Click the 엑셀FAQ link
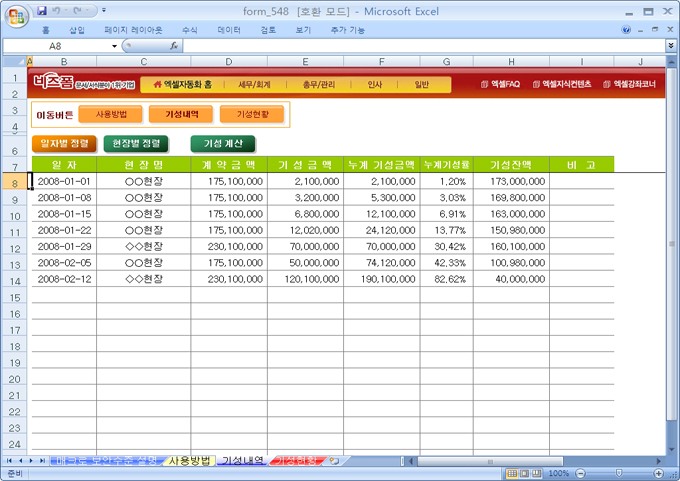This screenshot has height=481, width=680. (x=501, y=85)
